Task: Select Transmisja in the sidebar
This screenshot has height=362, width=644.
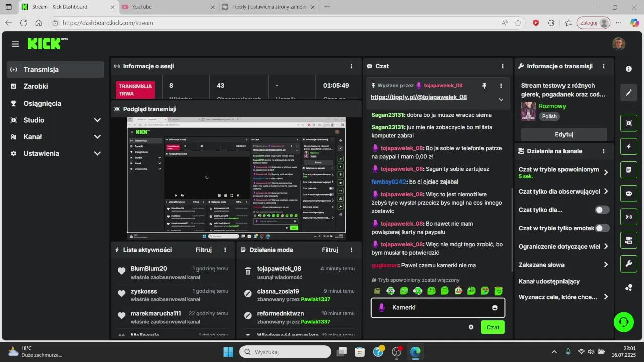Action: pos(55,70)
